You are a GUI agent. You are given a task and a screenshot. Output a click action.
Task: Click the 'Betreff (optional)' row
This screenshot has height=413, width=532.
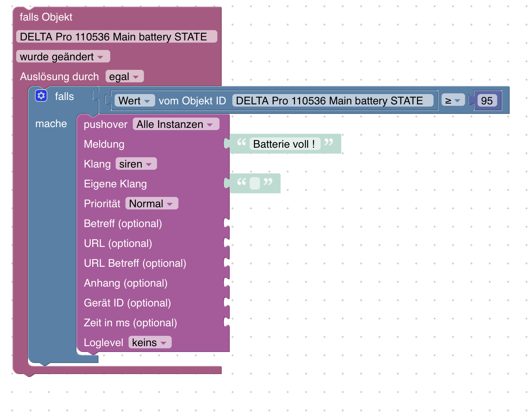tap(123, 223)
